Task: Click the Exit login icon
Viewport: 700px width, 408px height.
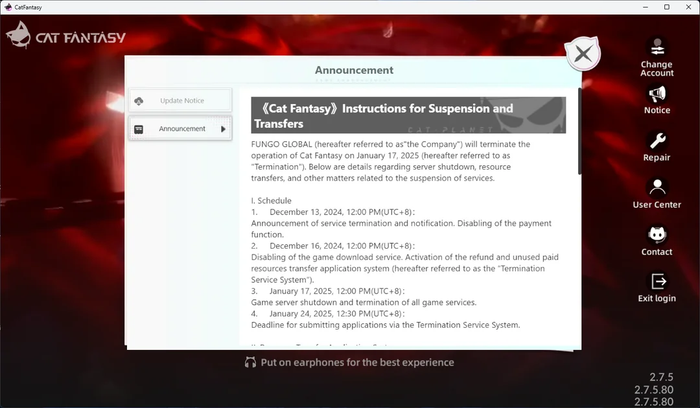Action: coord(658,282)
